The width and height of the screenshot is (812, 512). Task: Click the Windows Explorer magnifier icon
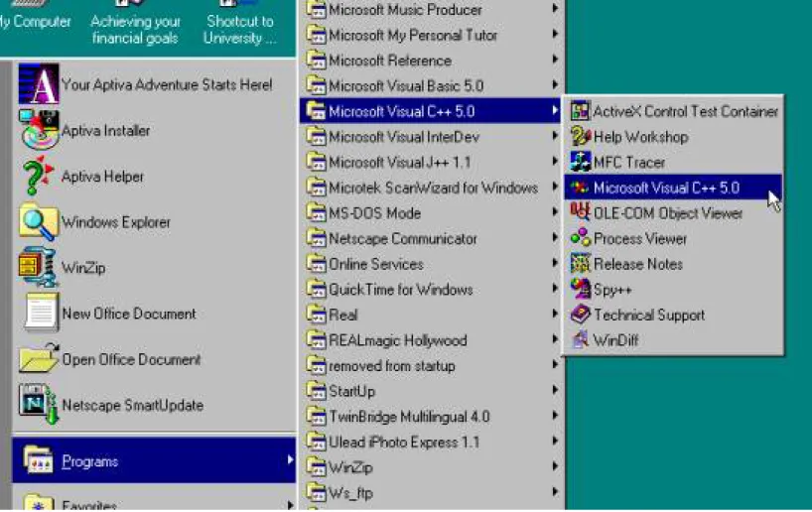[39, 222]
